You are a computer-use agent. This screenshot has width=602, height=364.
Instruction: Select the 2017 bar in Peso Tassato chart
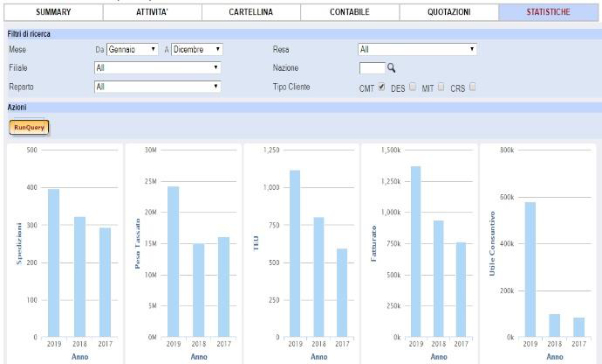click(224, 287)
